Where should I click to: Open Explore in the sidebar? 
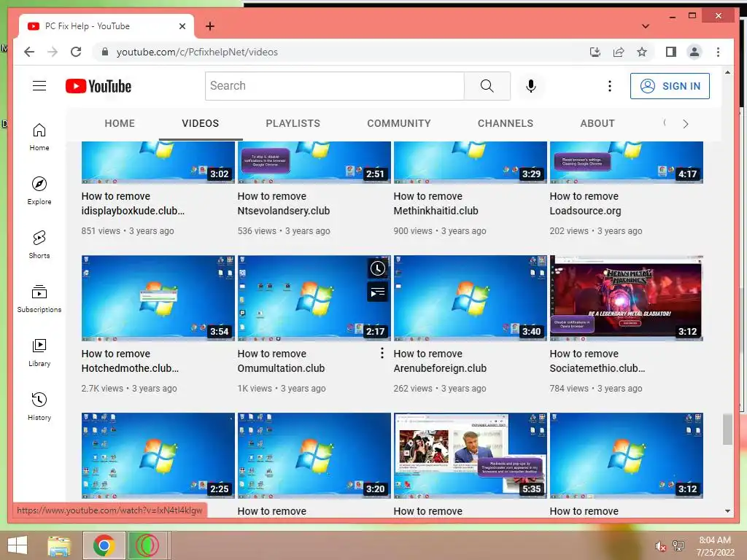(x=39, y=191)
